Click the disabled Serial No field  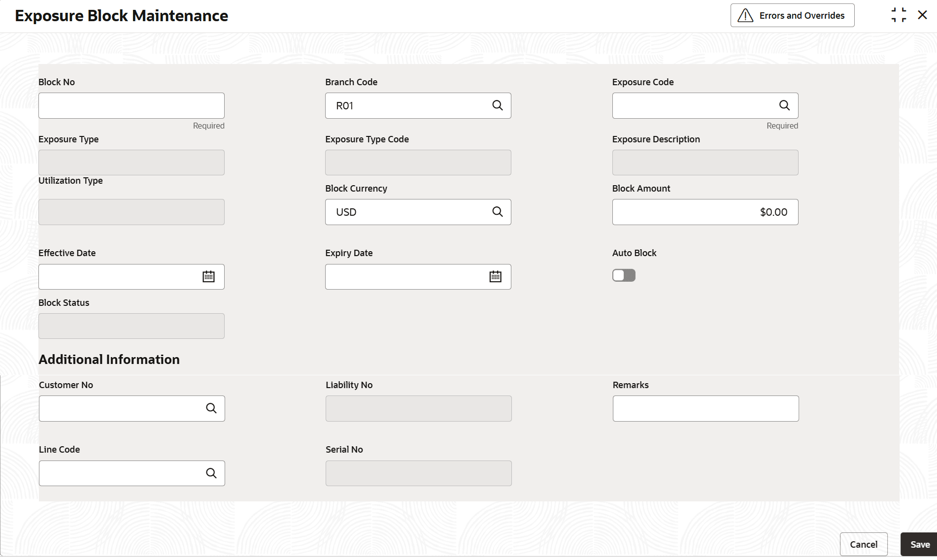(x=419, y=473)
